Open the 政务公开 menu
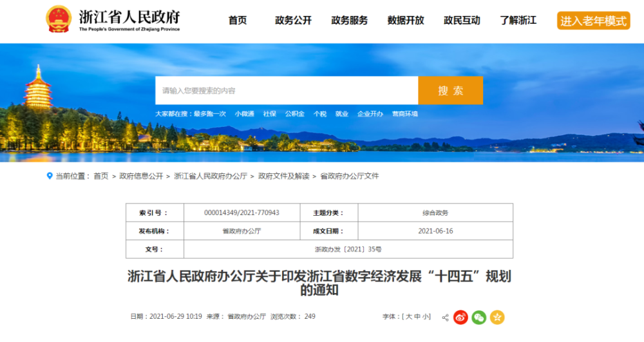The image size is (644, 342). pyautogui.click(x=293, y=20)
